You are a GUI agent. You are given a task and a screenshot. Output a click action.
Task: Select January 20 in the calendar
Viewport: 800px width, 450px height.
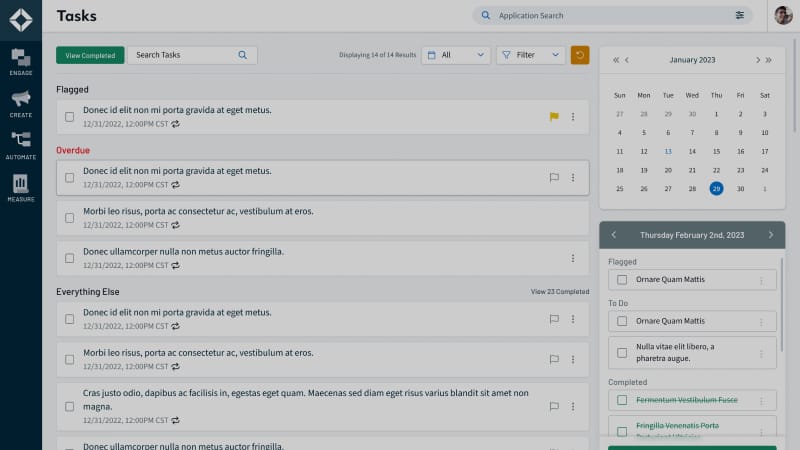click(x=668, y=170)
